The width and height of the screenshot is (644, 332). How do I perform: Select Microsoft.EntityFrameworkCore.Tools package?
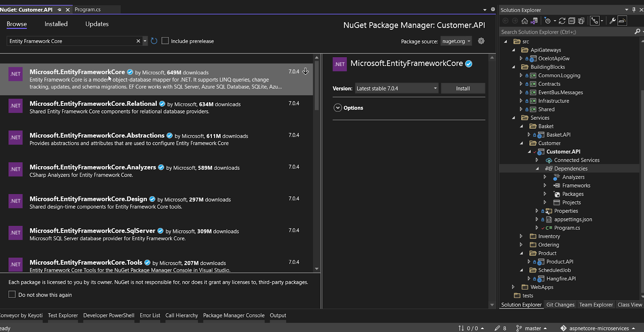tap(156, 264)
